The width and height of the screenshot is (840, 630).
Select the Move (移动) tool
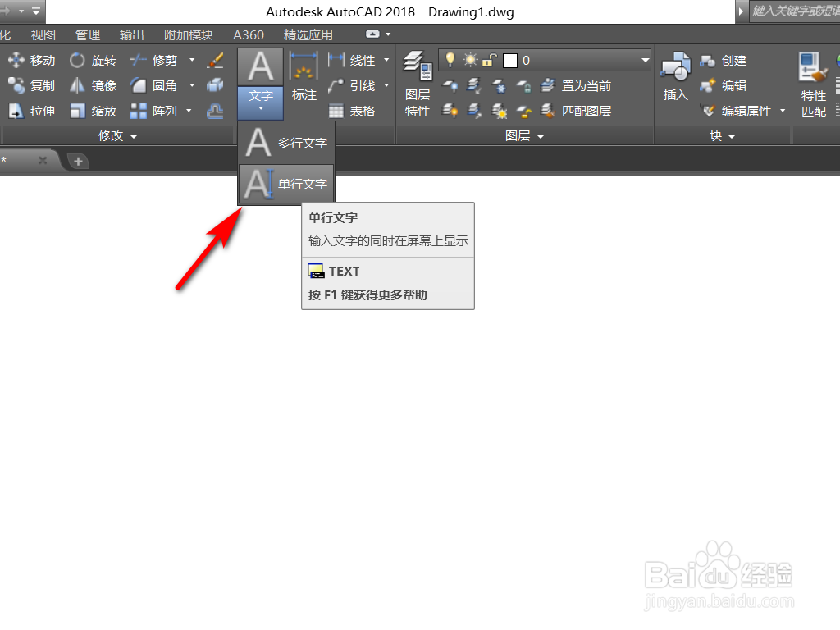coord(32,61)
